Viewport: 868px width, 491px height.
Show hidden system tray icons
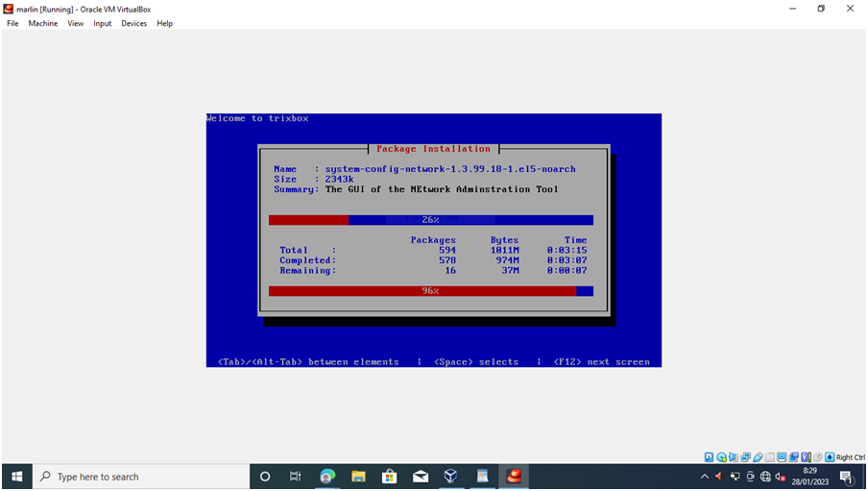[704, 477]
